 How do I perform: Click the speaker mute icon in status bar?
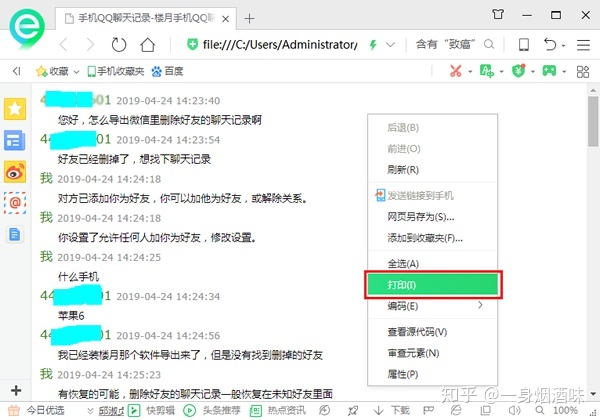[514, 410]
